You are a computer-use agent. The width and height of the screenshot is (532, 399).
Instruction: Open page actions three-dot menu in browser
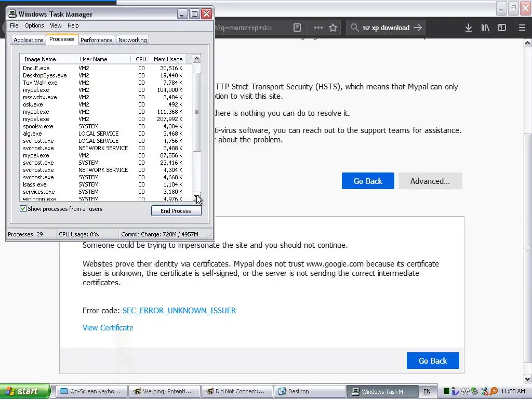click(x=318, y=28)
